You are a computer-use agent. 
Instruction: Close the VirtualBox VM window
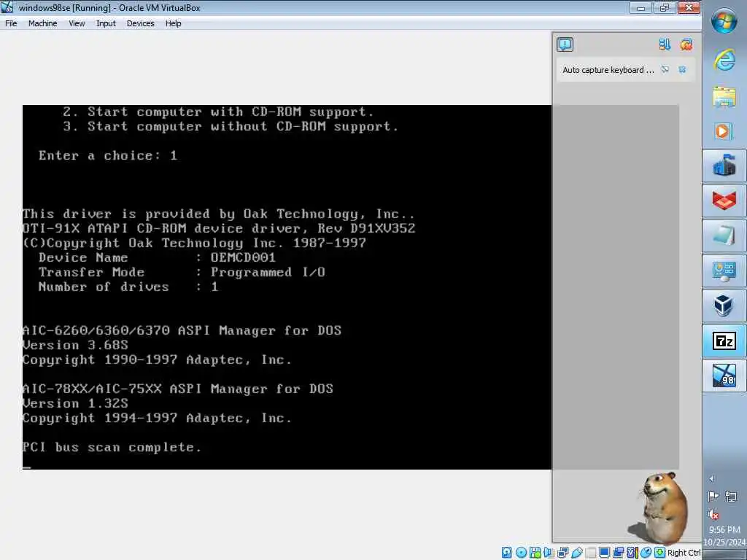(x=689, y=7)
